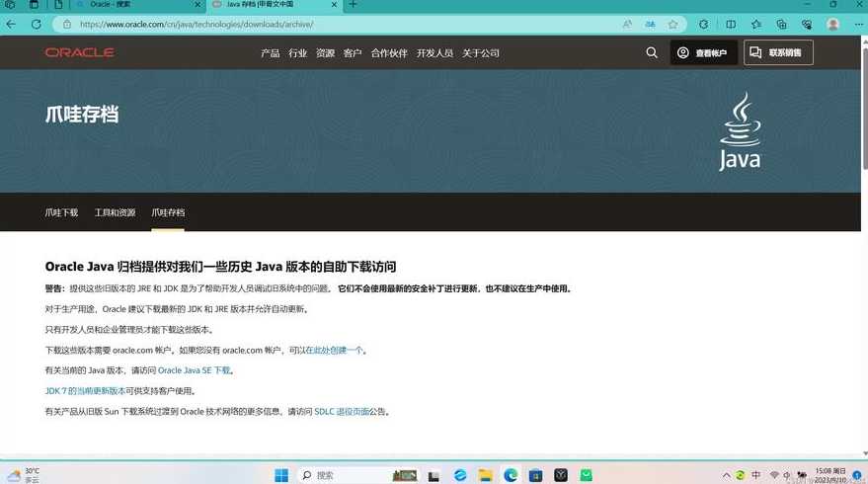The height and width of the screenshot is (484, 868).
Task: Open browser extensions icon
Action: 704,25
